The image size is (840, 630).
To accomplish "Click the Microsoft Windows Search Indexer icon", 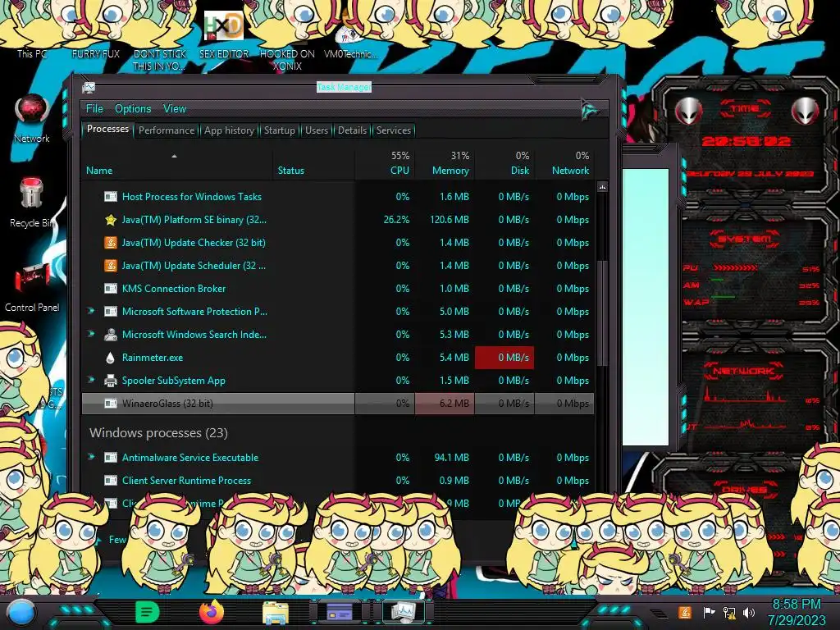I will pyautogui.click(x=111, y=335).
